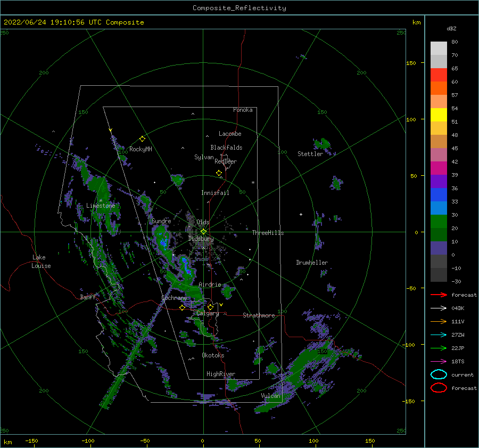Viewport: 479px width, 448px height.
Task: Click the Composite_Reflectivity title
Action: click(x=240, y=8)
